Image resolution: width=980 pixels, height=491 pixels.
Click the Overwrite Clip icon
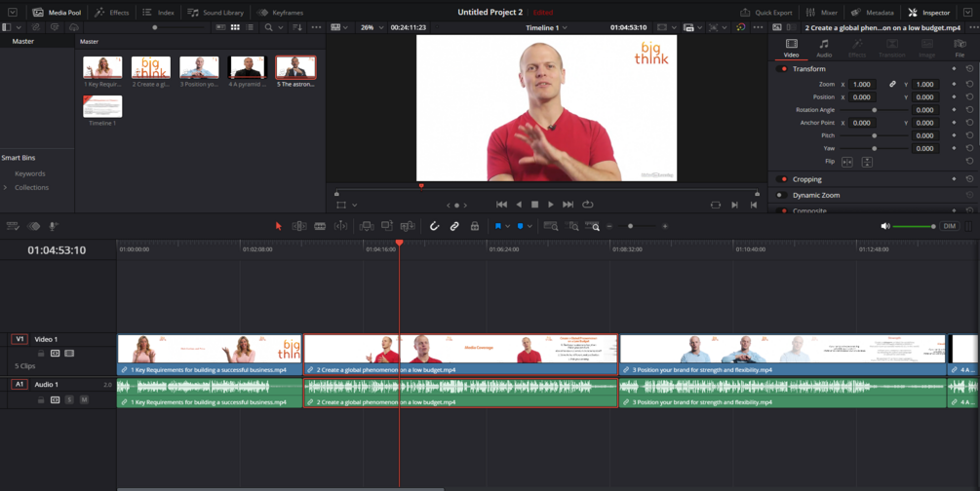[x=387, y=226]
